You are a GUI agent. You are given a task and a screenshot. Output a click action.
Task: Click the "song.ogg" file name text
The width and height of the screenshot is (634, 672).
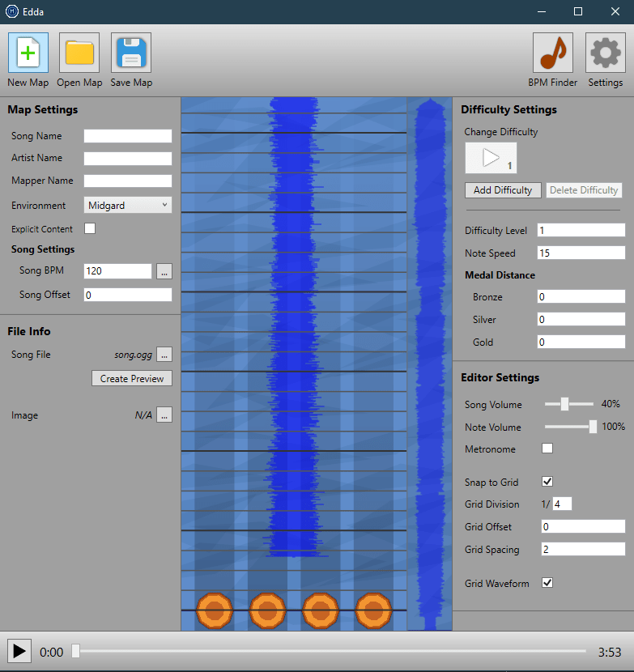[x=134, y=355]
